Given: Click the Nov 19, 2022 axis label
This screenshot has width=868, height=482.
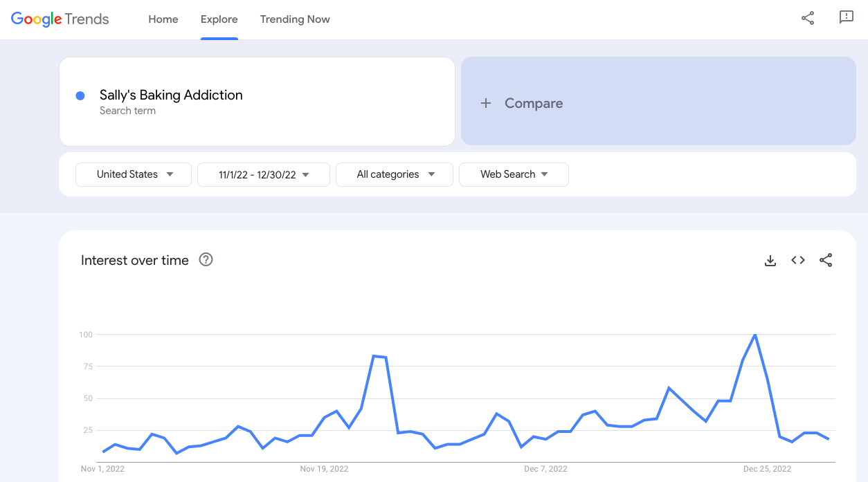Looking at the screenshot, I should point(324,469).
